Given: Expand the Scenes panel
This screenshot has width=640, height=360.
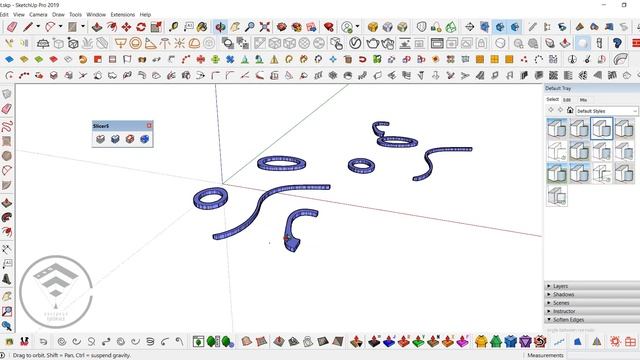Looking at the screenshot, I should click(x=592, y=303).
